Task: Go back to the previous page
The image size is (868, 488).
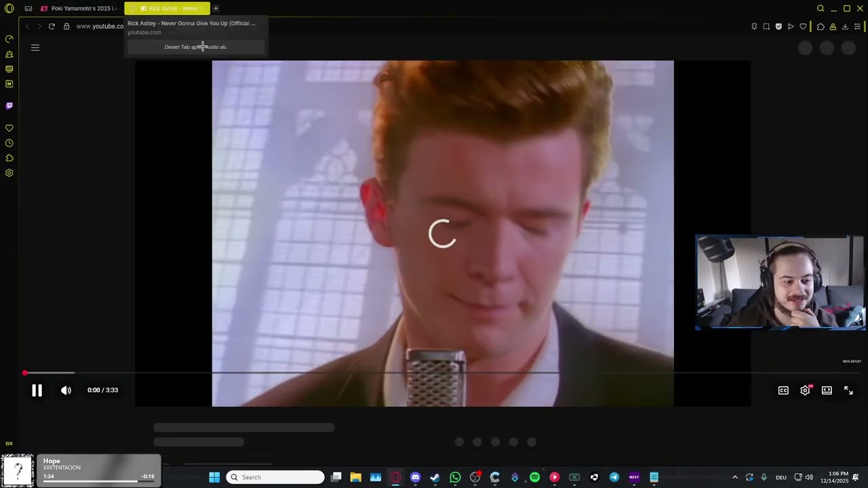Action: tap(27, 26)
